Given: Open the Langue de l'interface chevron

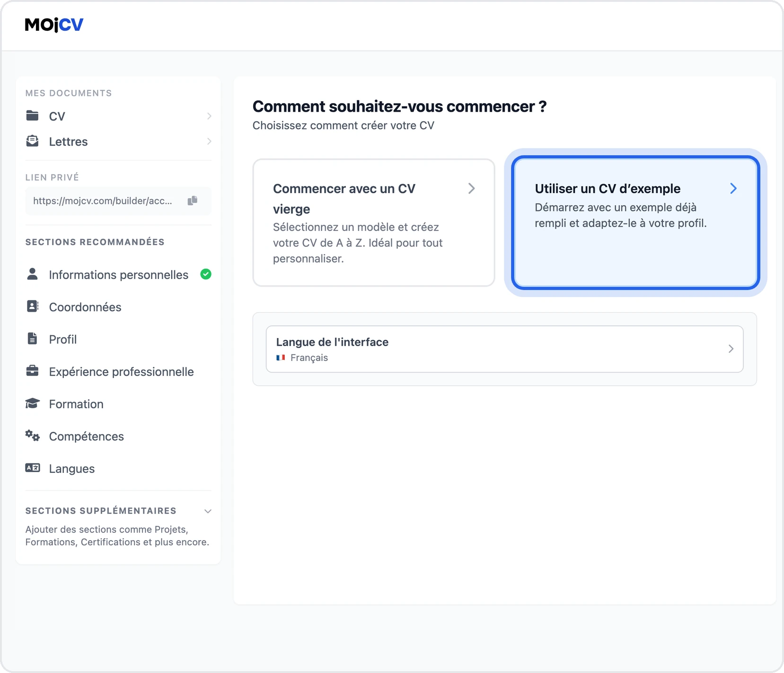Looking at the screenshot, I should pos(731,349).
